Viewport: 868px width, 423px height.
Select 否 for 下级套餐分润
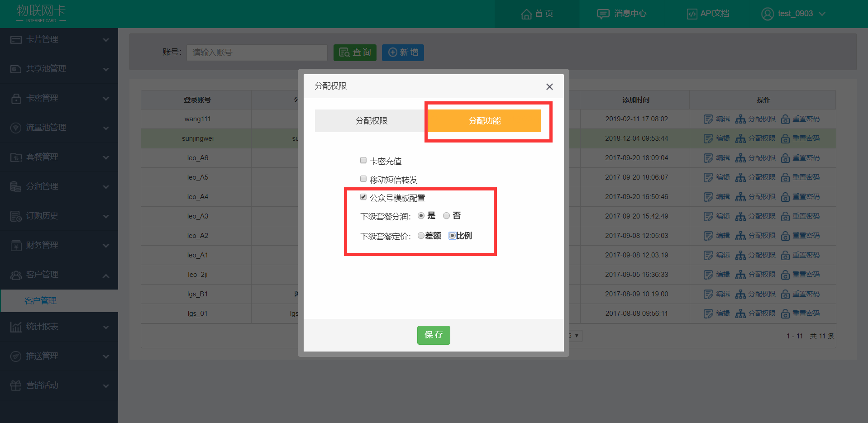click(447, 216)
